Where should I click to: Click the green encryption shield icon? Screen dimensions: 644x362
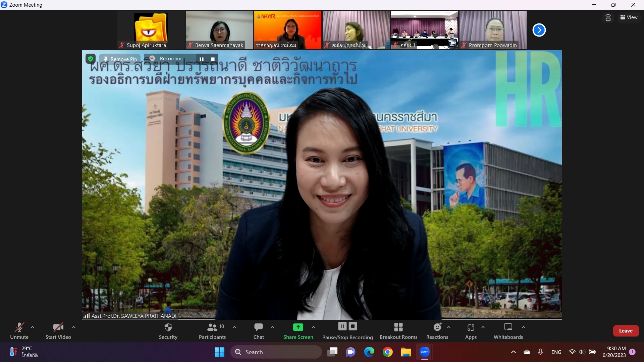pos(91,59)
